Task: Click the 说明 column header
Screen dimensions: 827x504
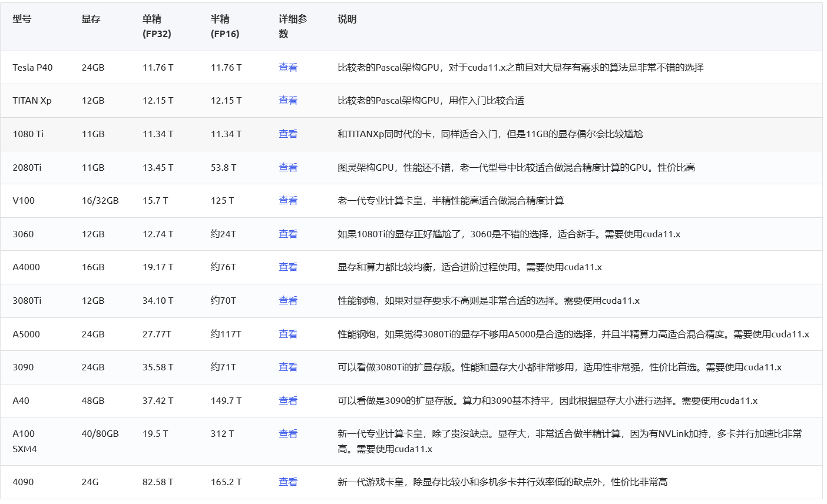Action: point(347,19)
